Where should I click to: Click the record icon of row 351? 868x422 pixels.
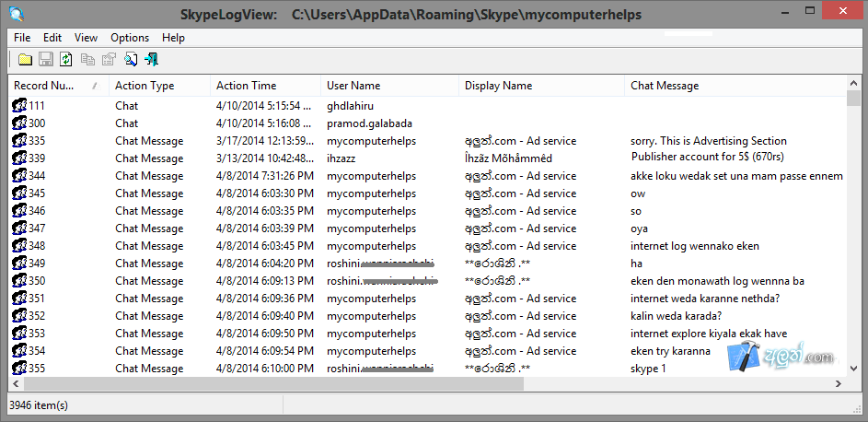(x=19, y=299)
